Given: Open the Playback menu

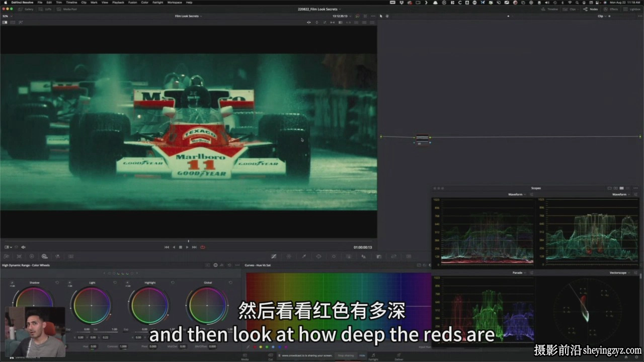Looking at the screenshot, I should [x=118, y=3].
